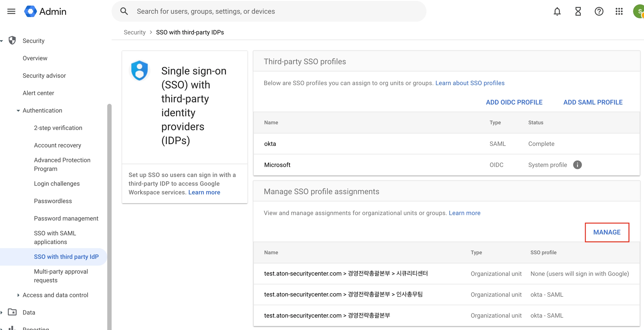Collapse the Authentication submenu

(18, 111)
